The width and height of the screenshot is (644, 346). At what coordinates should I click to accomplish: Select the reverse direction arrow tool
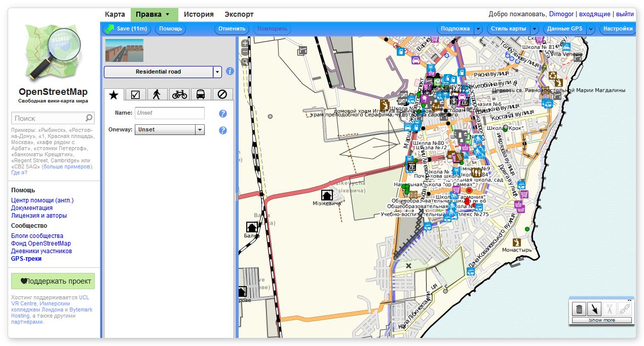(595, 308)
